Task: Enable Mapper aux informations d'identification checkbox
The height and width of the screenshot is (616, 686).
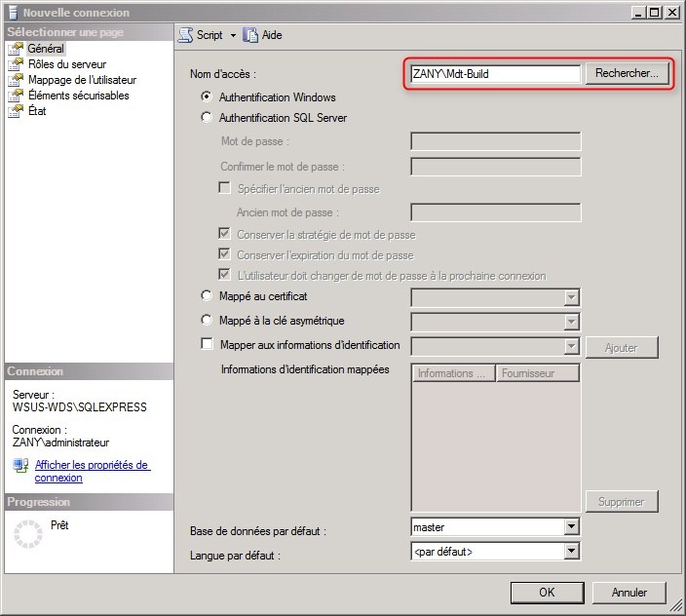Action: 207,343
